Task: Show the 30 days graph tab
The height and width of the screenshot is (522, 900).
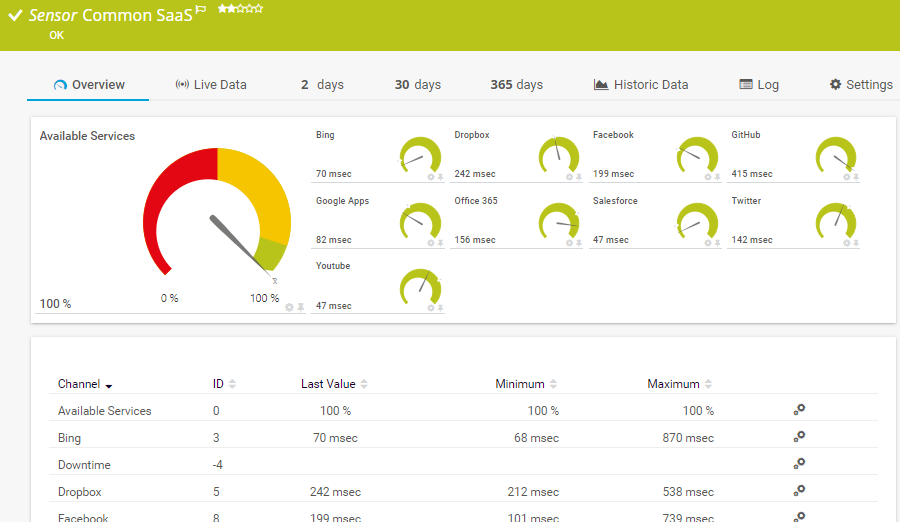Action: [x=418, y=84]
